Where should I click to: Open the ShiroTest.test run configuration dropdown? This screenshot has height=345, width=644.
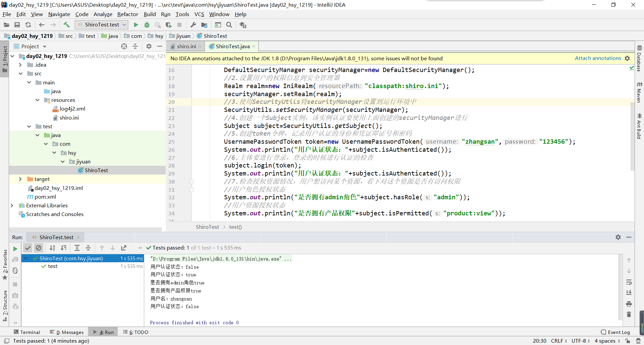tap(102, 25)
